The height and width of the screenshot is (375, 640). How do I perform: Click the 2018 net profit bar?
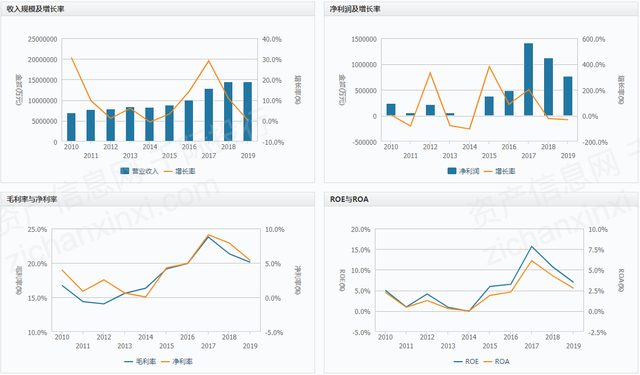click(548, 87)
